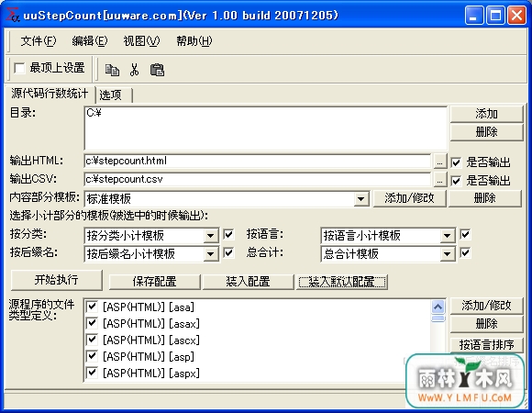Screen dimensions: 532x413
Task: Expand the 总合计模板 dropdown
Action: click(x=448, y=254)
